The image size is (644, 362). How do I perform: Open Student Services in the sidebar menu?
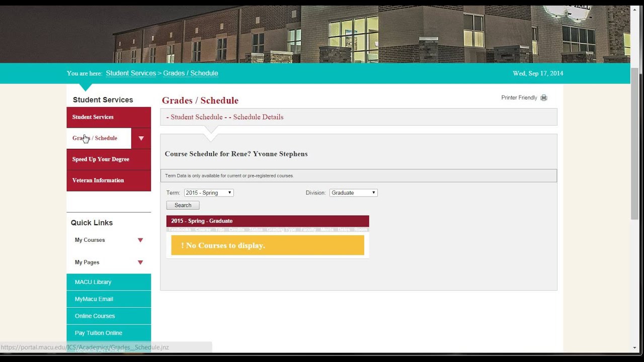click(x=109, y=117)
